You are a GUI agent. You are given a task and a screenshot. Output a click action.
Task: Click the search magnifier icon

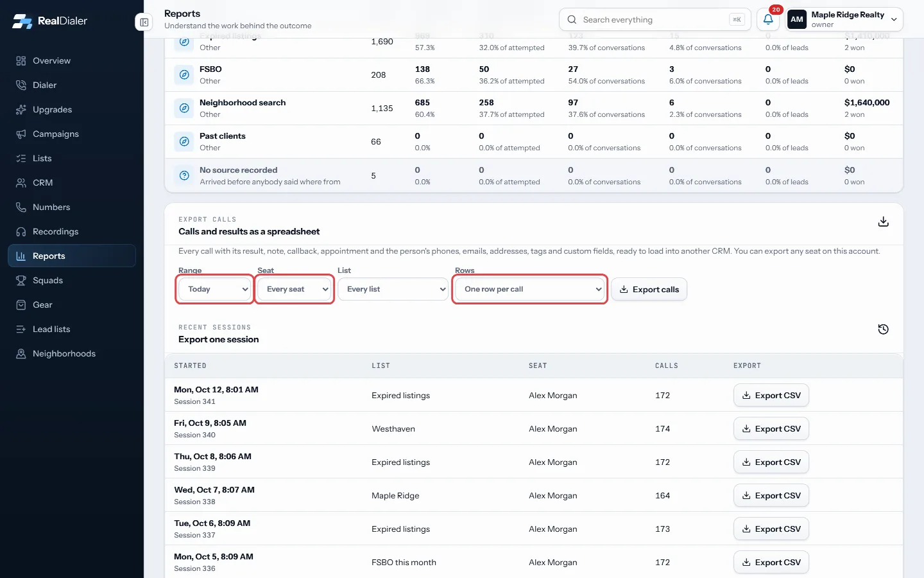coord(572,20)
